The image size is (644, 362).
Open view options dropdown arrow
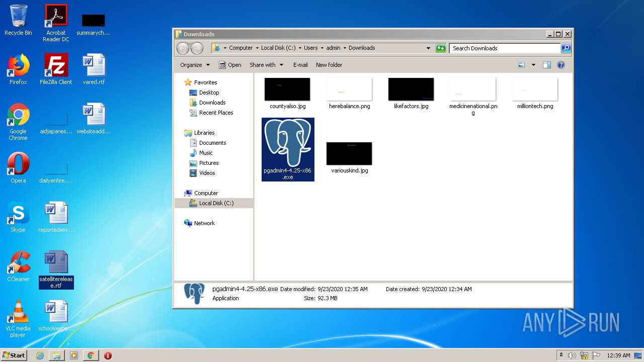533,65
